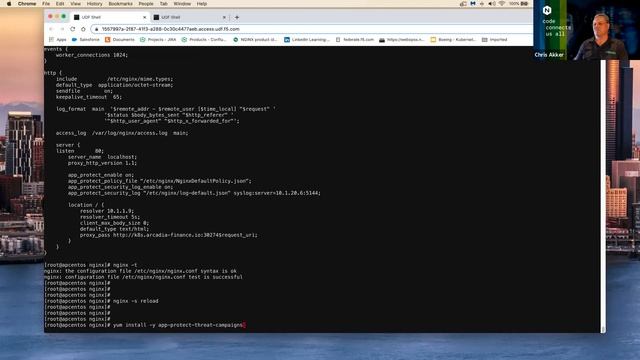Open the View menu
The image size is (640, 360).
(x=76, y=4)
